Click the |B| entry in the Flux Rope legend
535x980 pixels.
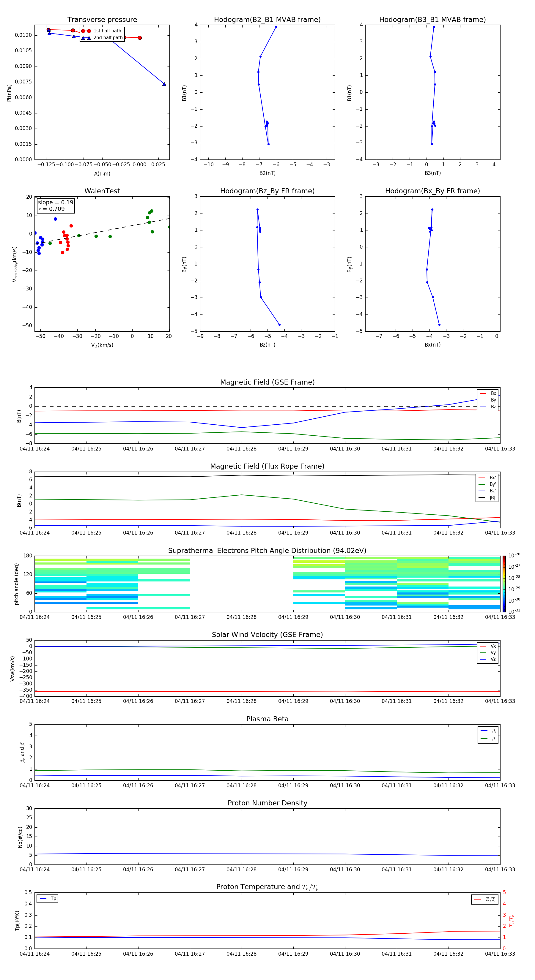(x=487, y=498)
